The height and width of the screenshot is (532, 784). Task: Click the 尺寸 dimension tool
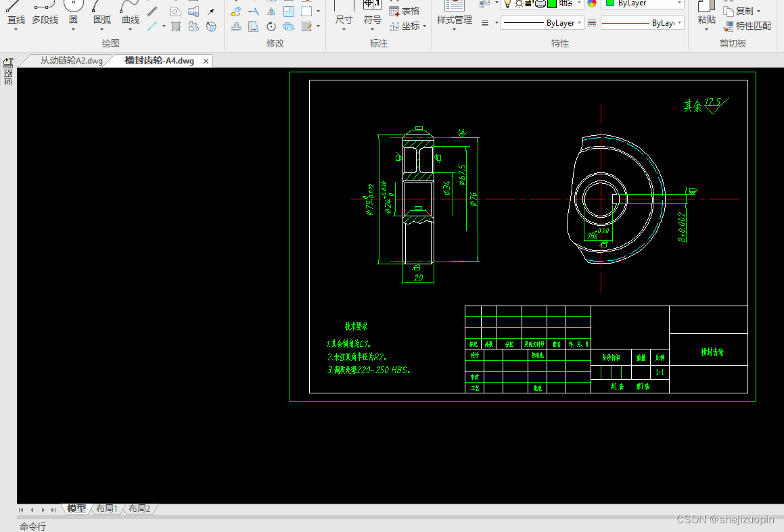(x=344, y=14)
